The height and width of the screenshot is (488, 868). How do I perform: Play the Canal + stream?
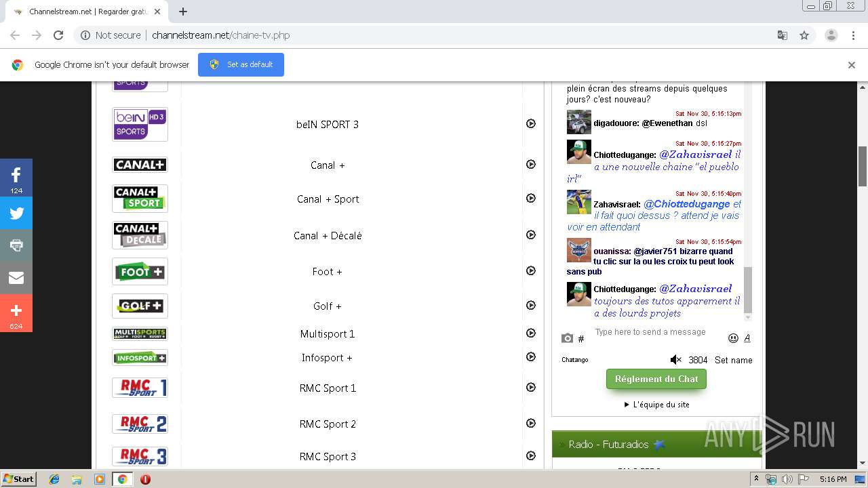pyautogui.click(x=531, y=164)
